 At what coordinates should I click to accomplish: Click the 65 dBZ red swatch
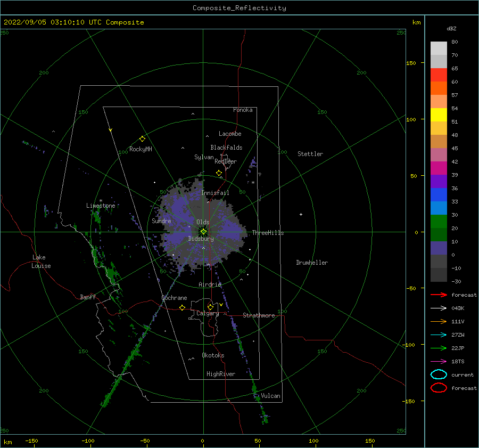click(439, 75)
